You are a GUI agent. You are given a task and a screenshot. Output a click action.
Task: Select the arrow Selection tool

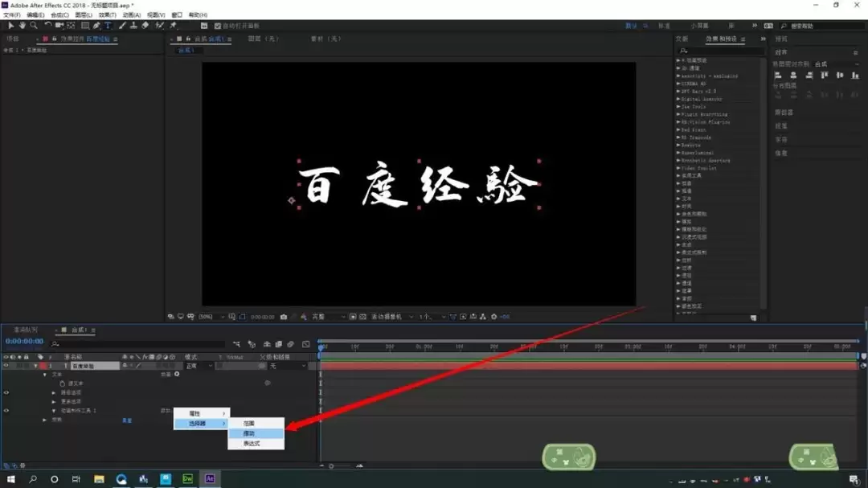[10, 26]
